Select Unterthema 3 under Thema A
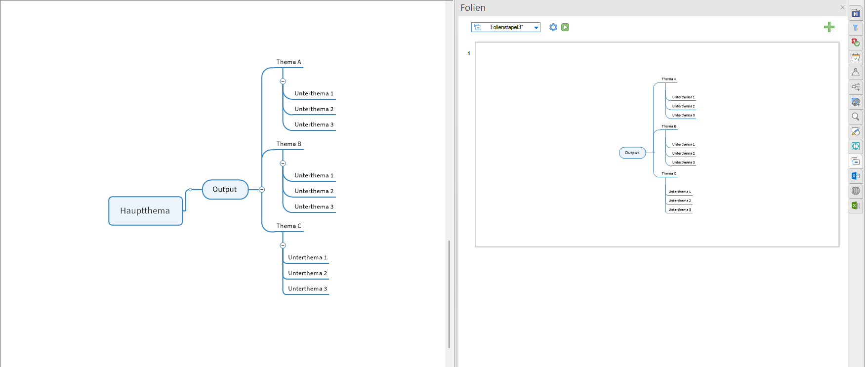Image resolution: width=868 pixels, height=367 pixels. [x=314, y=124]
